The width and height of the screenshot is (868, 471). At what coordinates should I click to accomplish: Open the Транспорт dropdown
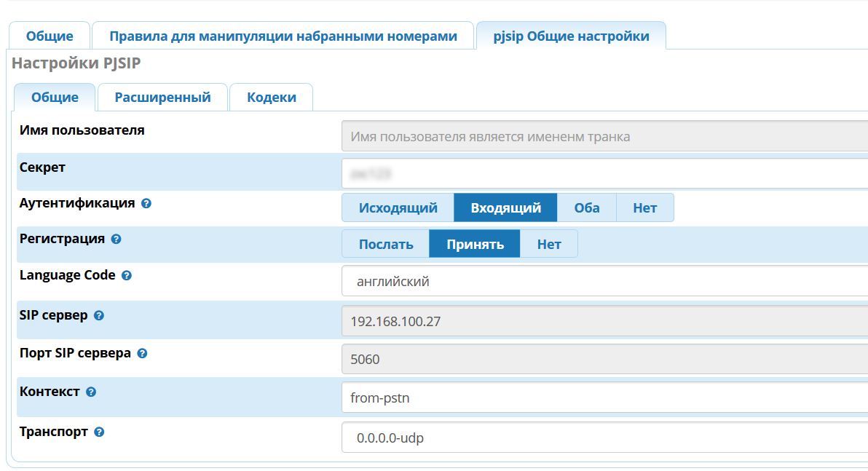coord(604,438)
